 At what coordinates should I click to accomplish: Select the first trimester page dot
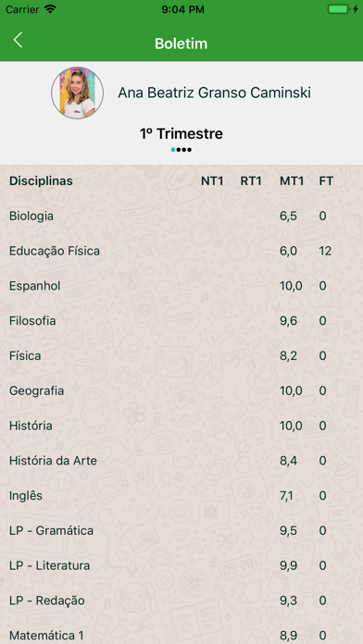tap(173, 150)
